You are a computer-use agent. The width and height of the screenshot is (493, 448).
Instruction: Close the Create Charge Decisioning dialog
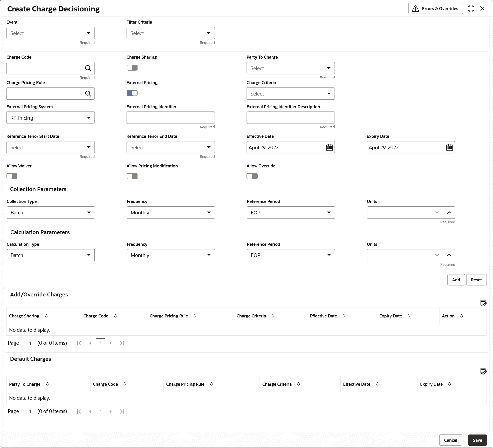pos(482,9)
